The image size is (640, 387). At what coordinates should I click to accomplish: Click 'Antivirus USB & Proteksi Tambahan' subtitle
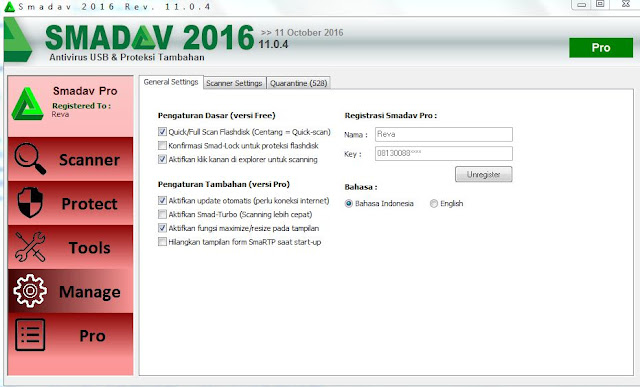pos(127,57)
